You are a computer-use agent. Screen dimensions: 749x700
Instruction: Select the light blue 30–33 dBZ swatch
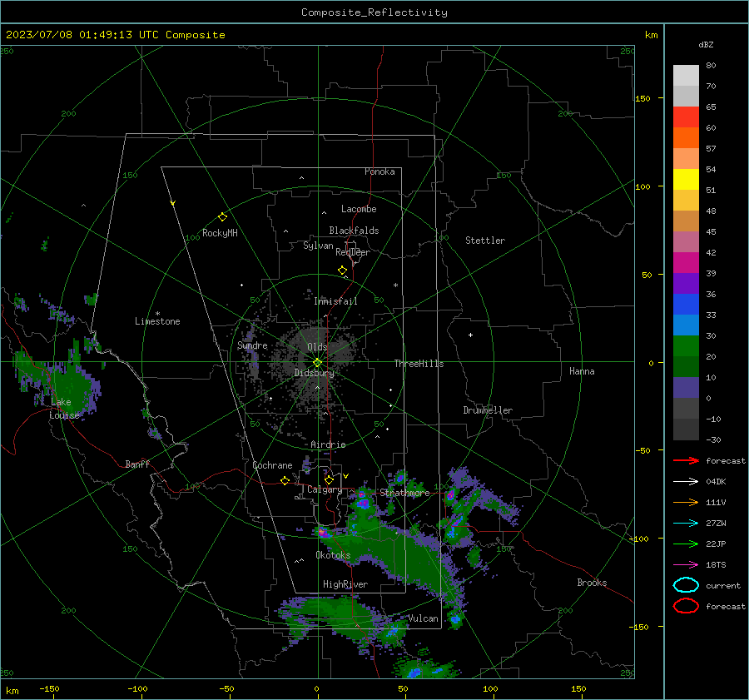coord(686,325)
